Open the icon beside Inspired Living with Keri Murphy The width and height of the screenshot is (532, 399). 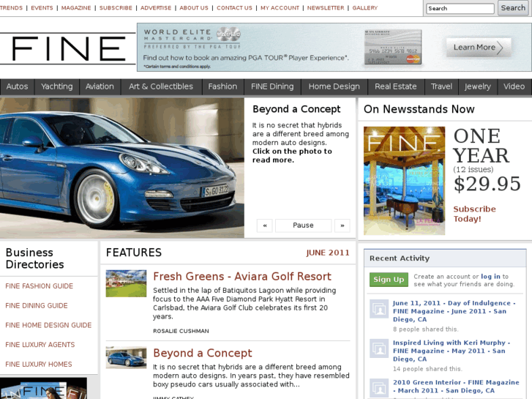(379, 348)
